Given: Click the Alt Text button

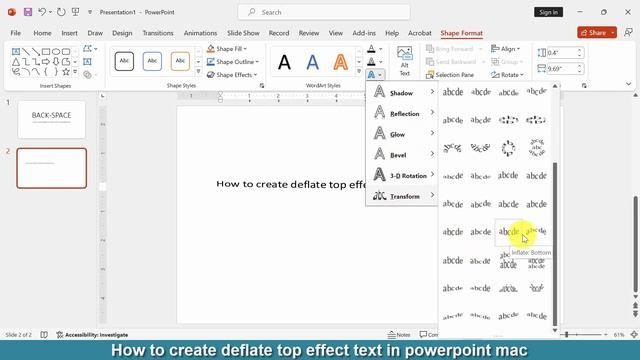Looking at the screenshot, I should 404,61.
